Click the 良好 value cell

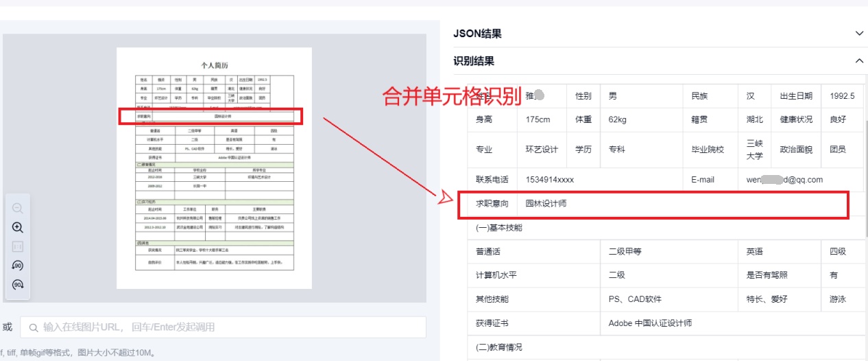click(843, 119)
